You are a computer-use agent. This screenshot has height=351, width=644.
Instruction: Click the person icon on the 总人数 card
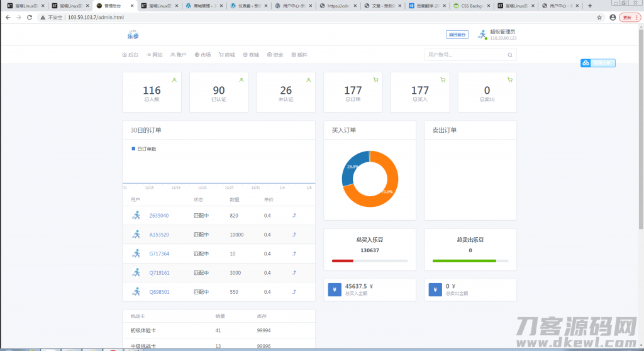click(174, 80)
